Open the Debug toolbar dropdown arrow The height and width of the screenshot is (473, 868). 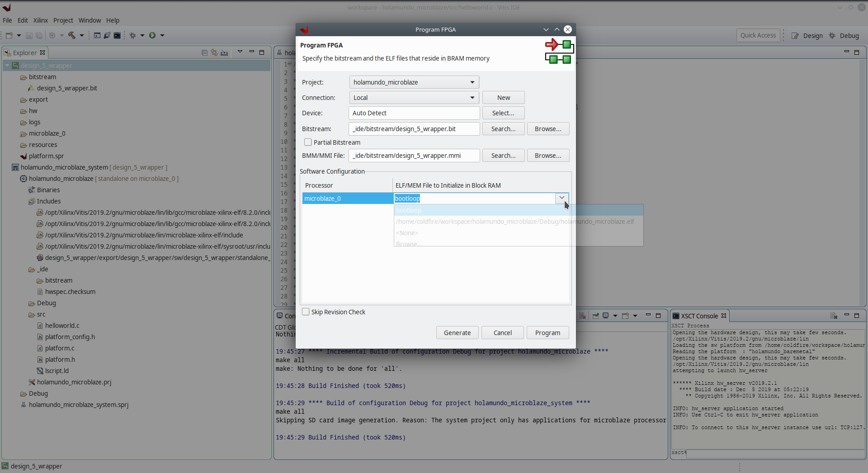[x=142, y=35]
